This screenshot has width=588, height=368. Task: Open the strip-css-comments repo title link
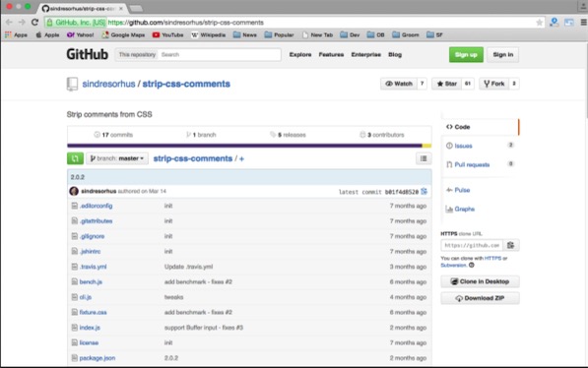click(x=186, y=84)
